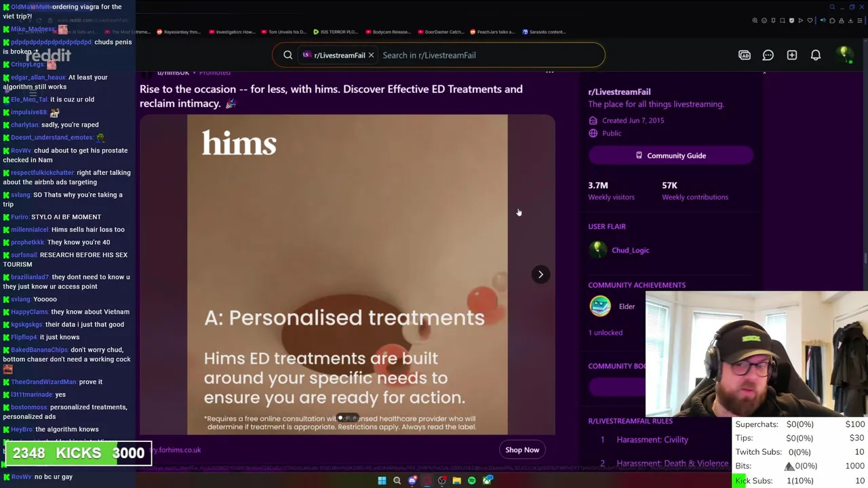Click the r/LivestreamFail sidebar title

[619, 91]
